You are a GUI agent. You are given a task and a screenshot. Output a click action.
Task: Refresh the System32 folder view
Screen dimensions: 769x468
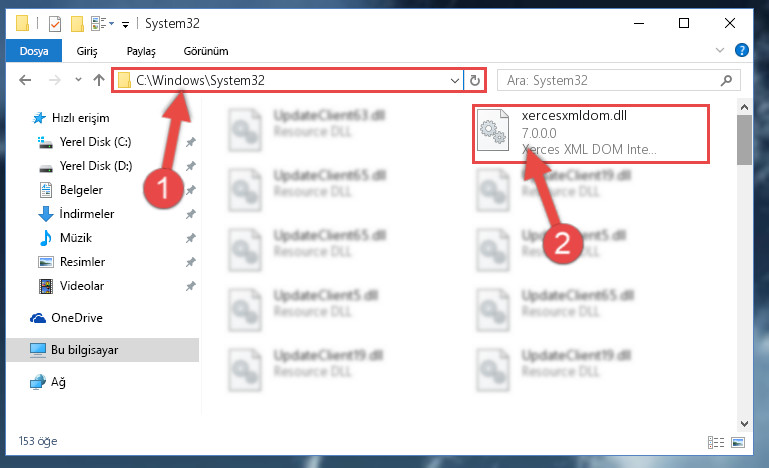[474, 80]
